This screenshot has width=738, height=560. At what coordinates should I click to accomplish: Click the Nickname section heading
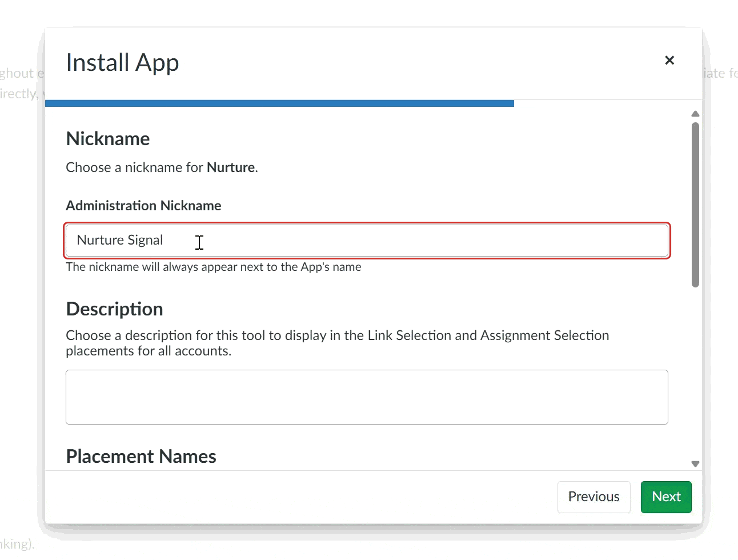click(108, 139)
